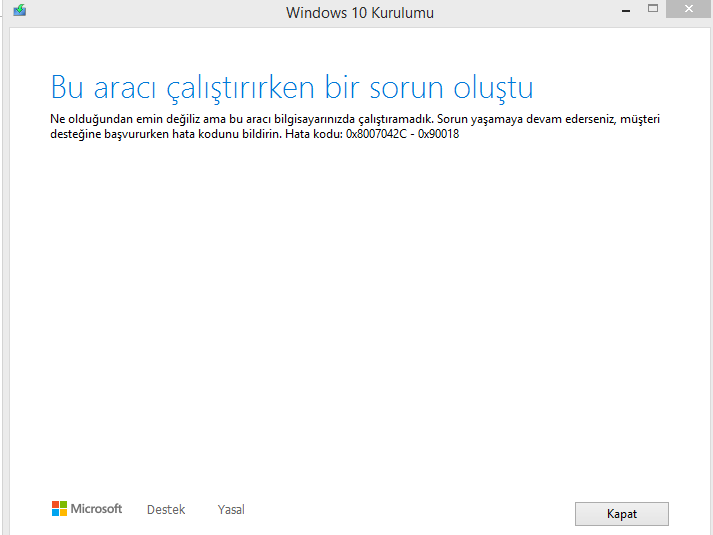Close the window with the X button

point(689,9)
